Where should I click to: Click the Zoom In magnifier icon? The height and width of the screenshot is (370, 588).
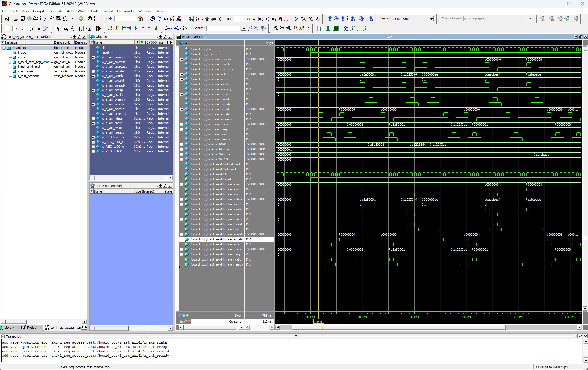(276, 28)
